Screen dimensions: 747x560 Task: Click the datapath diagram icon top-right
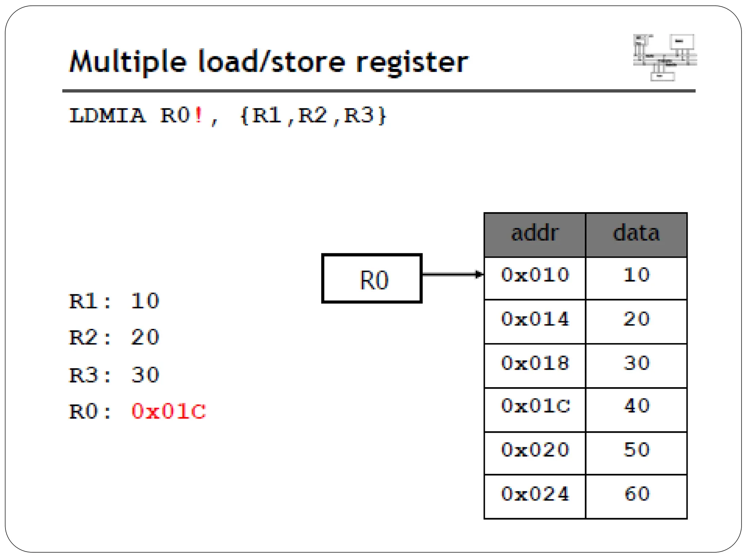(665, 57)
